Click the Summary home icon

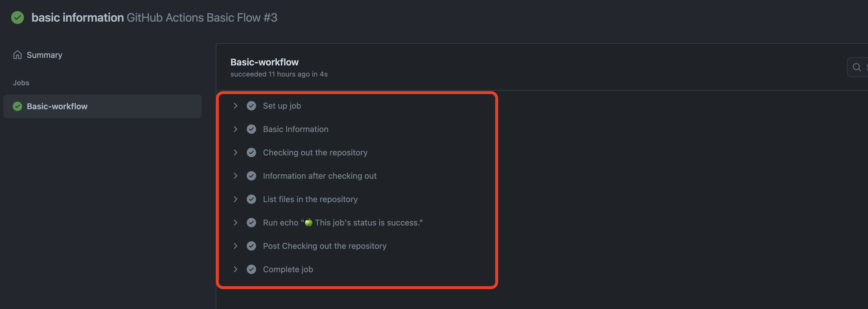(x=17, y=55)
